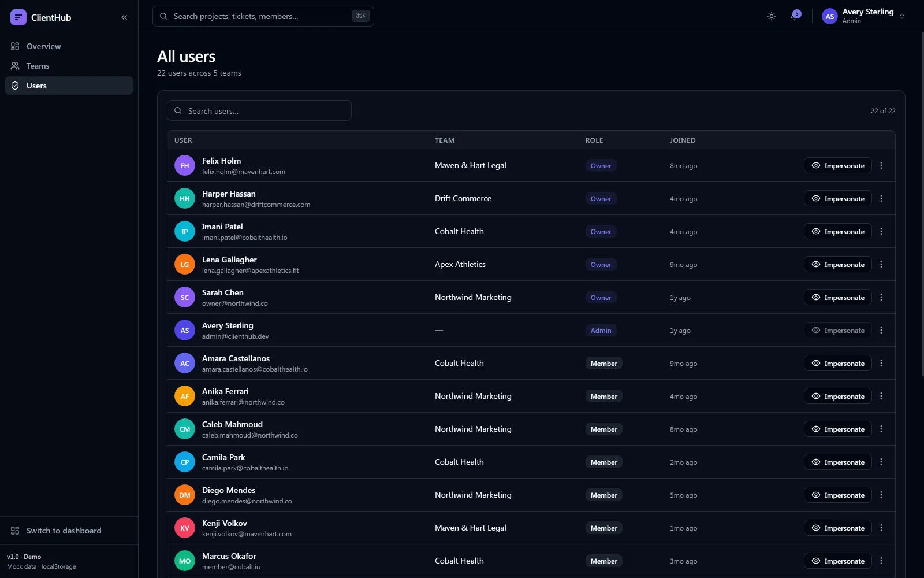This screenshot has width=924, height=578.
Task: Click Felix Holm's Owner role badge
Action: [x=601, y=165]
